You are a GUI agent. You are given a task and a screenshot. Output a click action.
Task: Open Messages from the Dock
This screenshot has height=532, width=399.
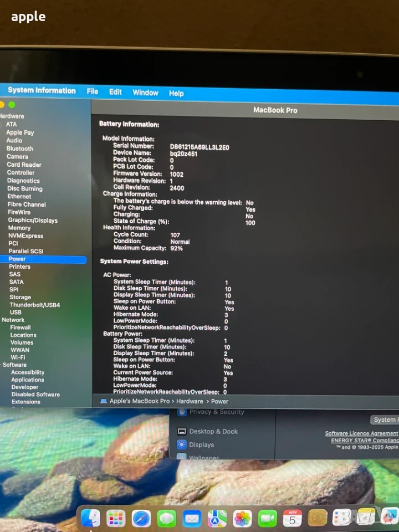167,519
